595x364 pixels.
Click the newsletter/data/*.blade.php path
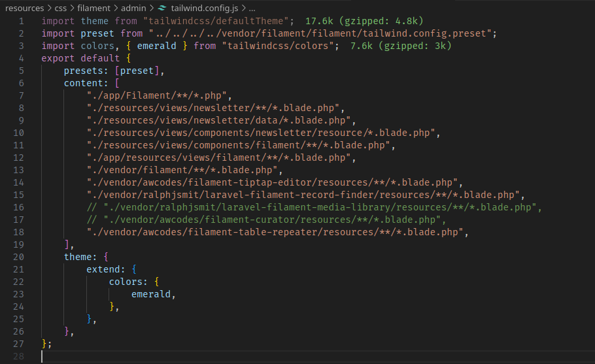pos(218,121)
